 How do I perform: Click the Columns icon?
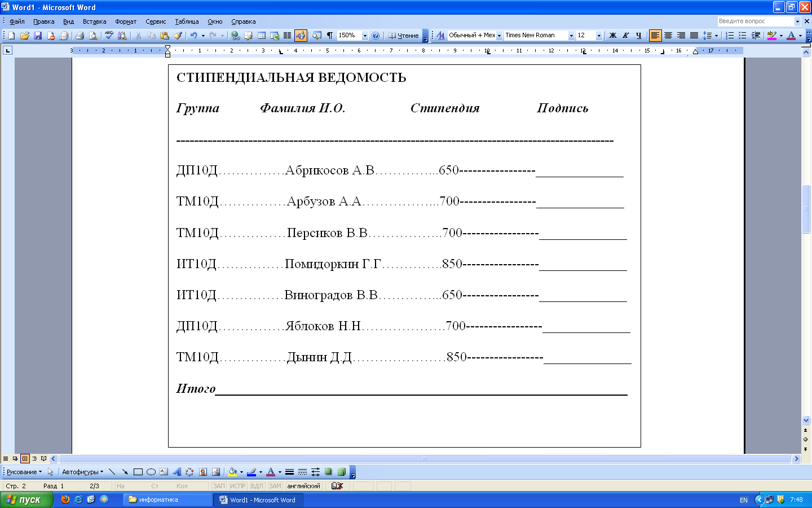pyautogui.click(x=288, y=36)
